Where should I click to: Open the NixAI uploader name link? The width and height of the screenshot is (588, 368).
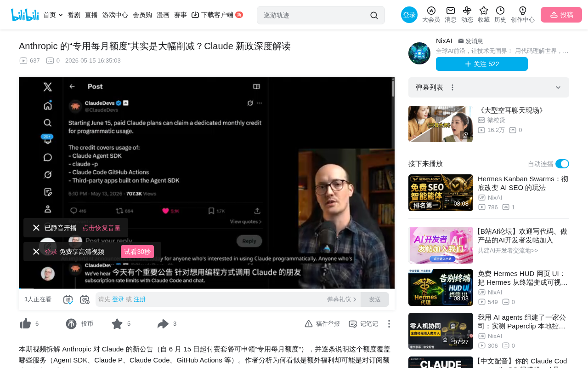click(444, 41)
